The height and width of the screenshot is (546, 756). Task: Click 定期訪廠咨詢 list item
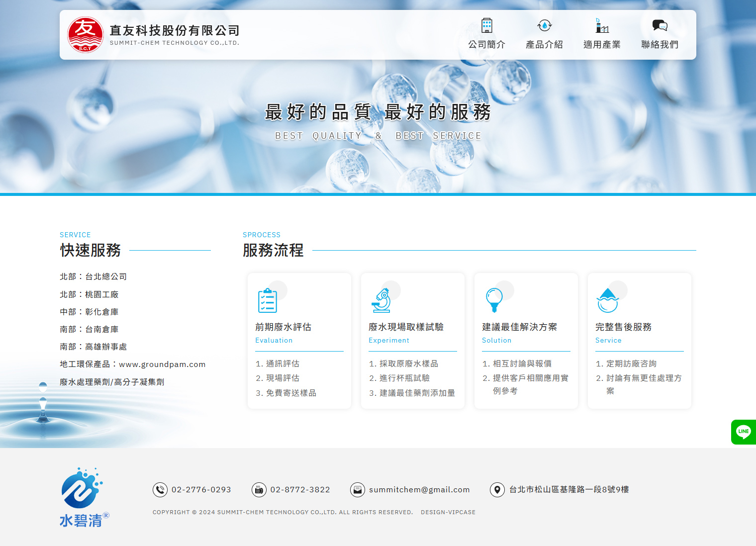click(x=632, y=364)
